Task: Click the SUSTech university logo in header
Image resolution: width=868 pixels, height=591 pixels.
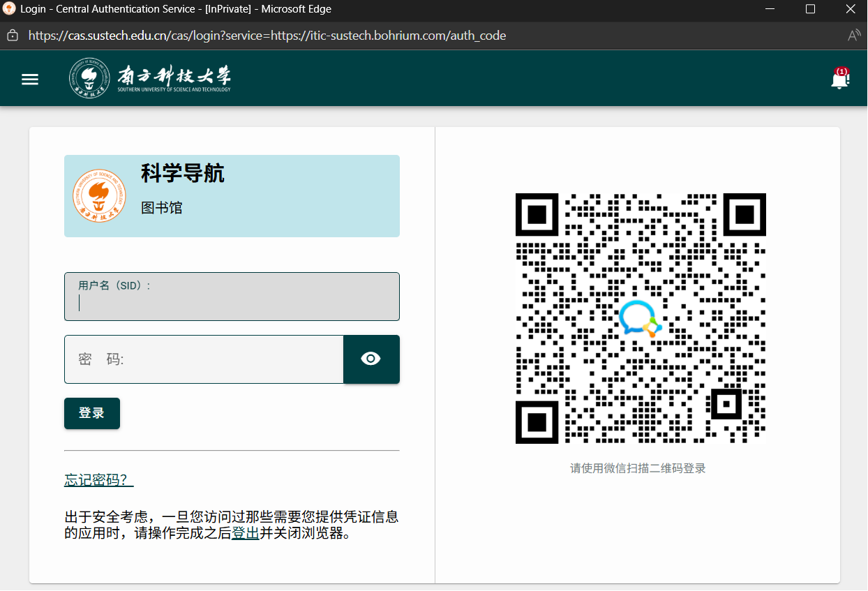Action: click(x=150, y=78)
